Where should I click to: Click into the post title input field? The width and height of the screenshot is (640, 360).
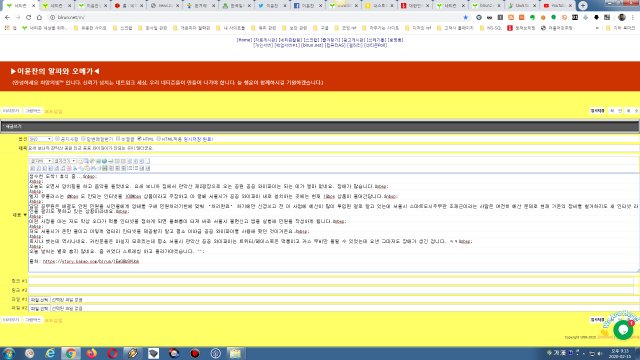(333, 148)
